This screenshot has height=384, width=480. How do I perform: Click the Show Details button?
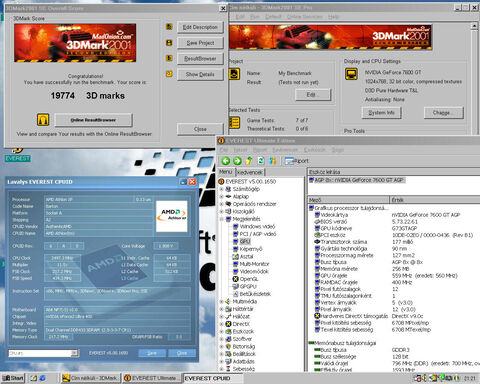click(200, 74)
